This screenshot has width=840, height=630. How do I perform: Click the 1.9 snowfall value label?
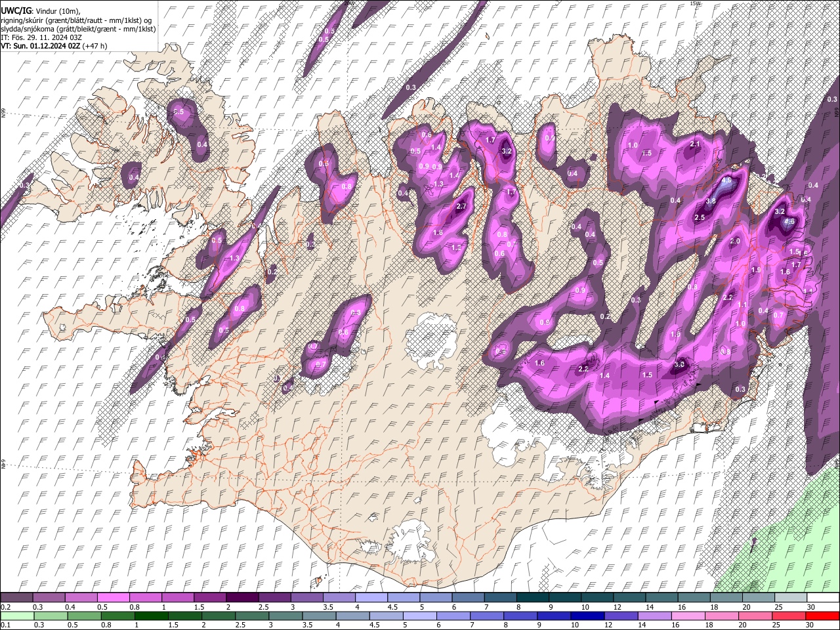[756, 270]
